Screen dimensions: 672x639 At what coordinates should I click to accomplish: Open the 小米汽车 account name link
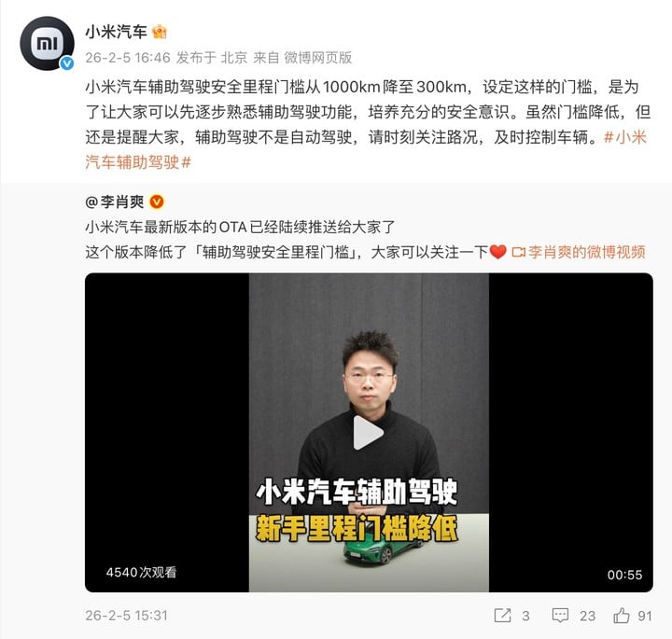pos(116,32)
